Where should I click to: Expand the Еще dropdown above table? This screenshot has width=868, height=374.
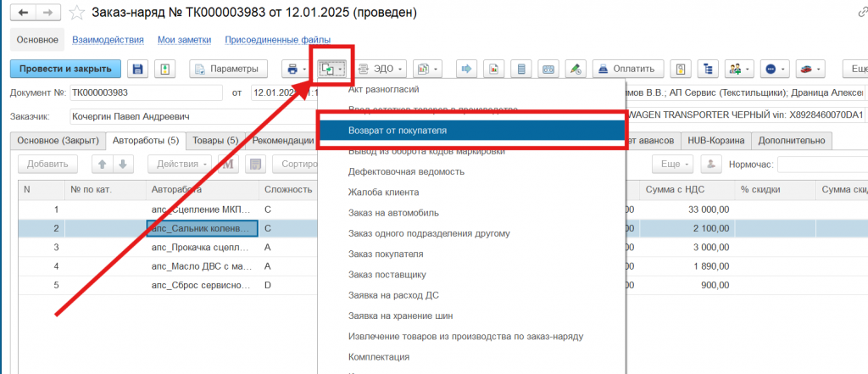coord(673,164)
